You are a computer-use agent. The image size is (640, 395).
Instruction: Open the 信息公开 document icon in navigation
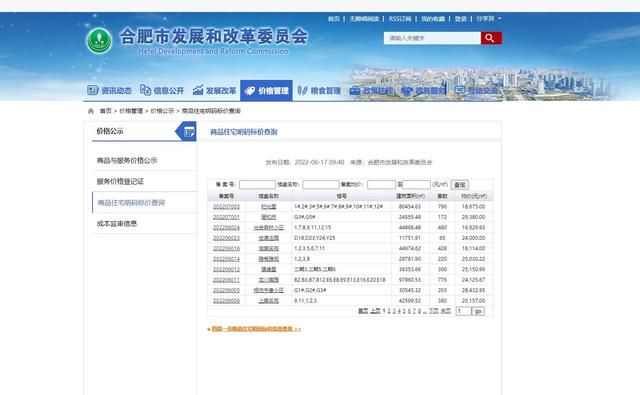coord(145,90)
